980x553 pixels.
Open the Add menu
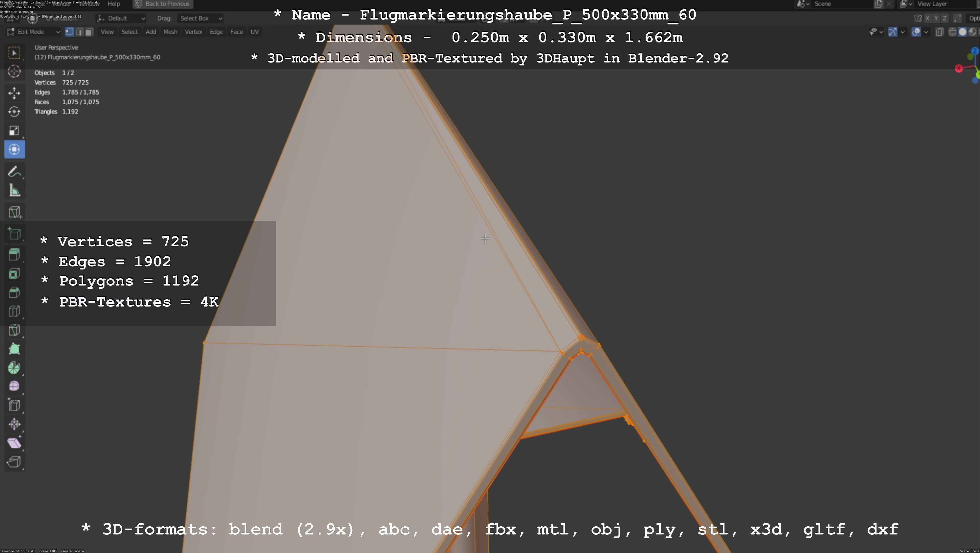click(x=151, y=32)
